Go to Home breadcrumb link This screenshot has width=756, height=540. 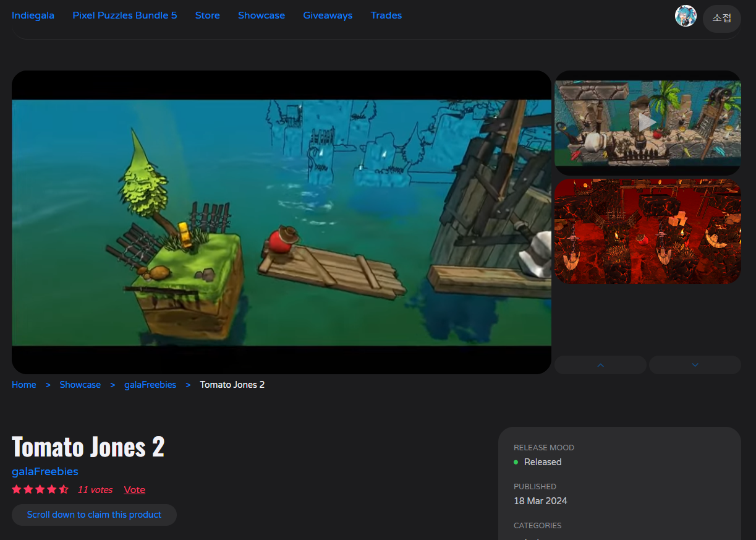(x=24, y=385)
